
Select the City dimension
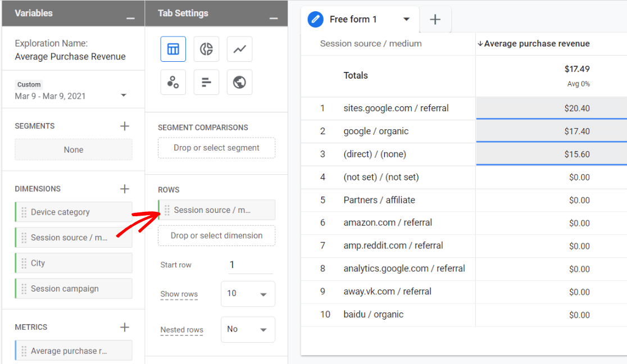point(74,263)
